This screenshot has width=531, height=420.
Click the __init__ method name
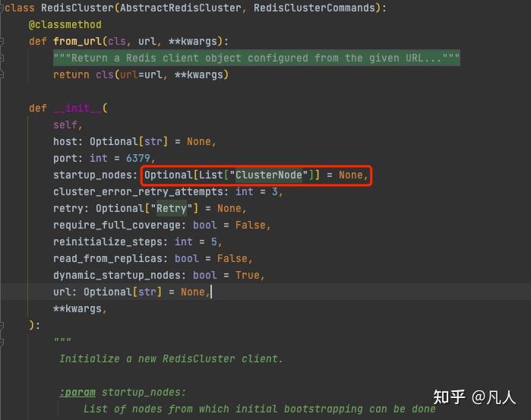[77, 108]
